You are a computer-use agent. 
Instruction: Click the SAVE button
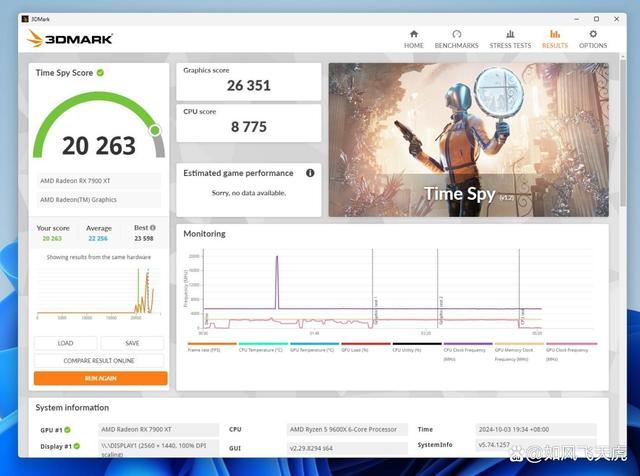point(133,343)
